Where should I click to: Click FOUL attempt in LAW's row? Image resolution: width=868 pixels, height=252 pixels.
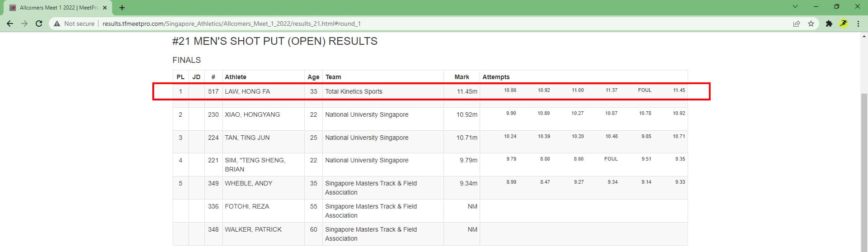645,90
